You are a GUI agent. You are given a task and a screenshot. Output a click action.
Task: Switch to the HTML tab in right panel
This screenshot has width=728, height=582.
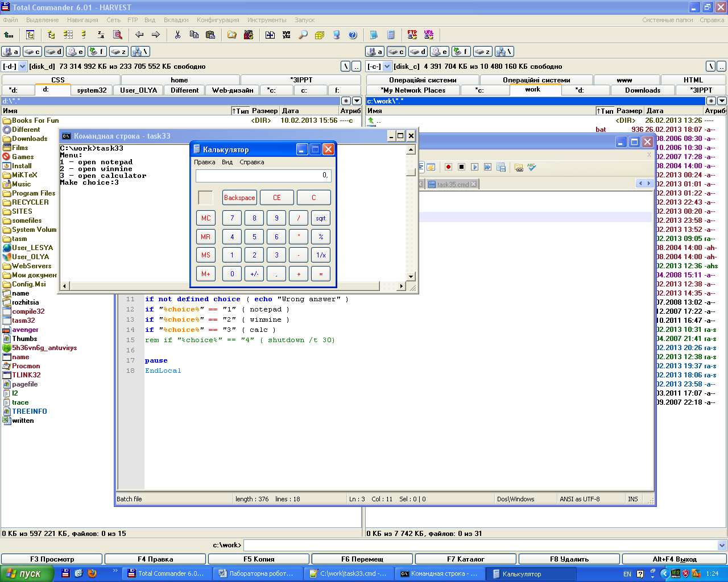pos(693,80)
